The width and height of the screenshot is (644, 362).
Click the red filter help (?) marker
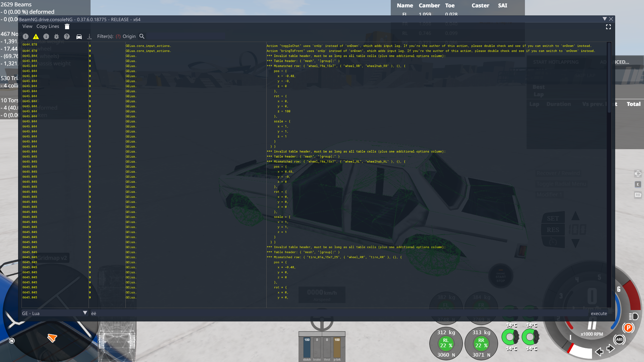pyautogui.click(x=118, y=37)
